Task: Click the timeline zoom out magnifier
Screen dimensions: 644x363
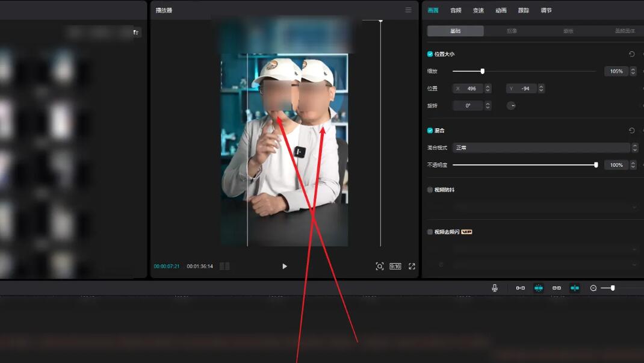Action: tap(593, 288)
